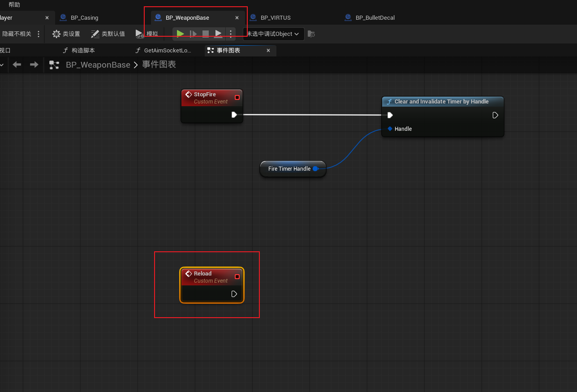The image size is (577, 392).
Task: Click the Clear Timer node execution output pin
Action: coord(495,115)
